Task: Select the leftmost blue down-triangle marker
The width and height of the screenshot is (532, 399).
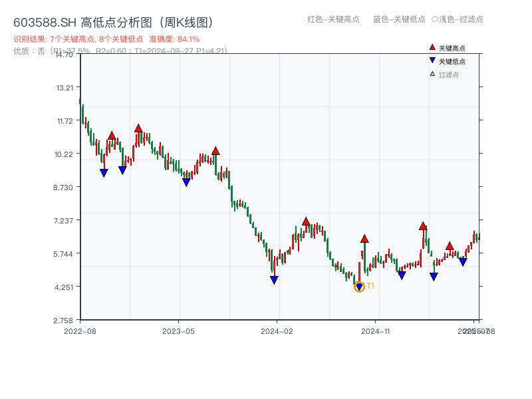Action: (x=103, y=173)
